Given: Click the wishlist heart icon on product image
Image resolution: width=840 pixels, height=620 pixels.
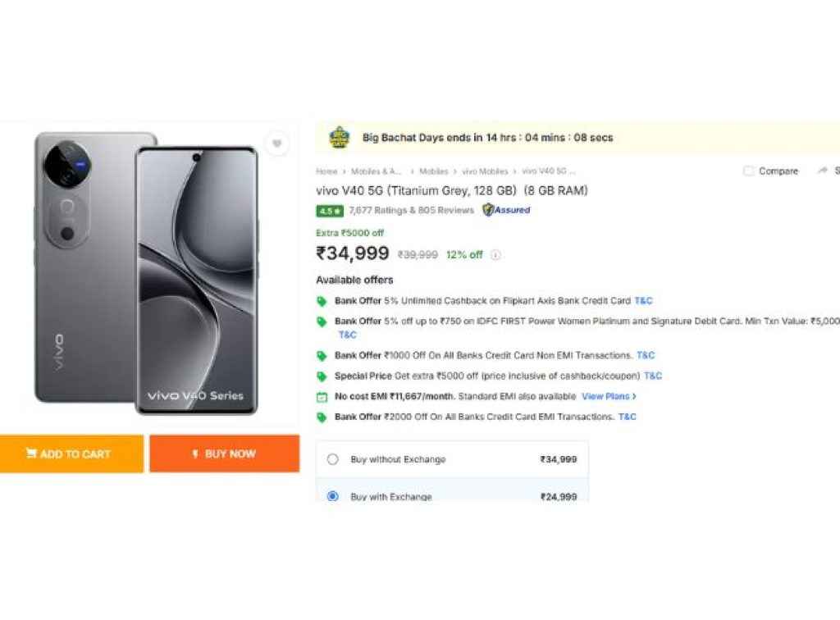Looking at the screenshot, I should pyautogui.click(x=277, y=144).
